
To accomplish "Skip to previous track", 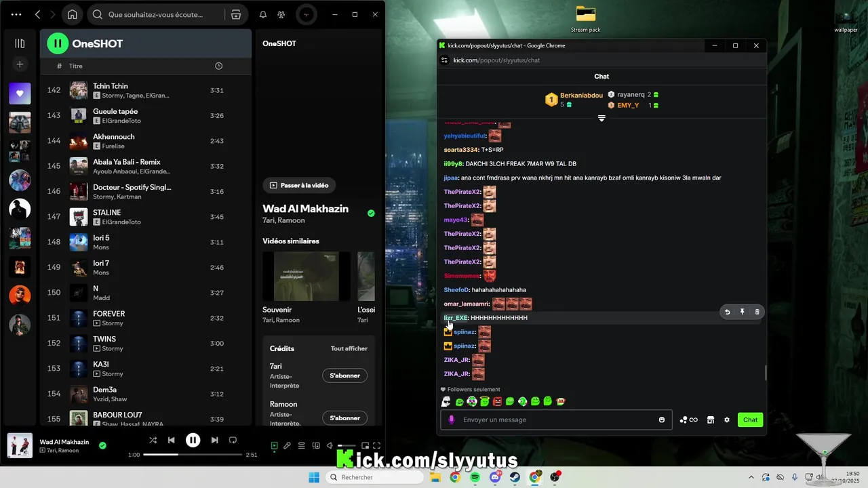I will [172, 440].
